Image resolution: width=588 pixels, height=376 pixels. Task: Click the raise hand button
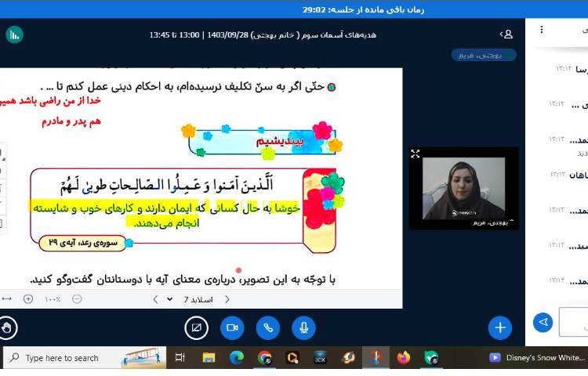(7, 327)
